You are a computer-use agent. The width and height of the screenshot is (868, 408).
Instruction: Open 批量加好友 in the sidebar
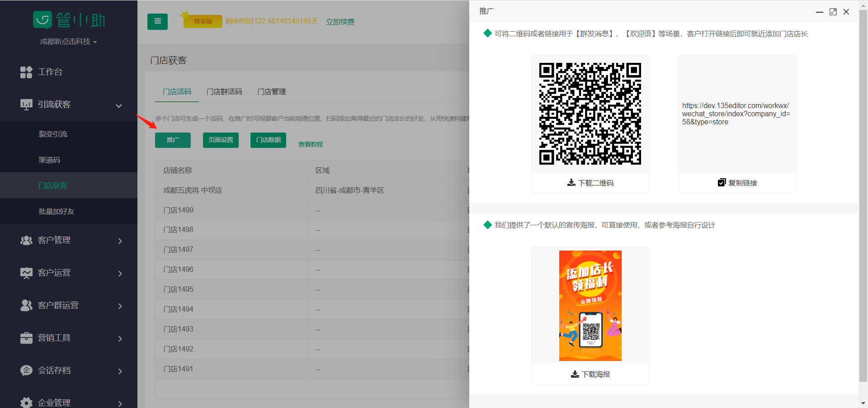(x=69, y=211)
